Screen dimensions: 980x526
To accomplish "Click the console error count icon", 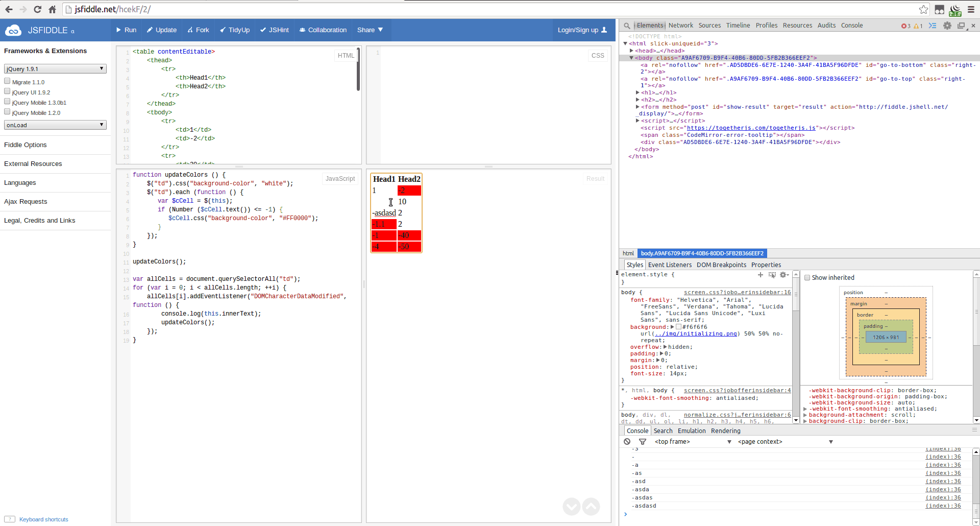I will [905, 26].
